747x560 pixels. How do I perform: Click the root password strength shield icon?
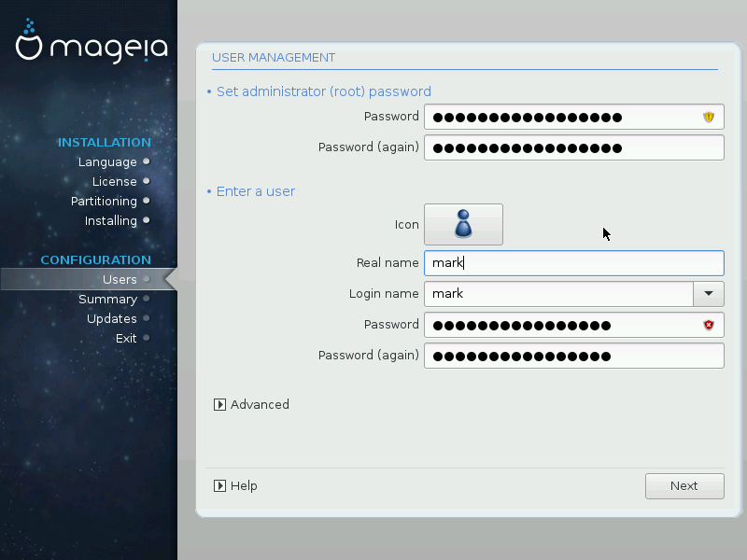click(x=709, y=117)
